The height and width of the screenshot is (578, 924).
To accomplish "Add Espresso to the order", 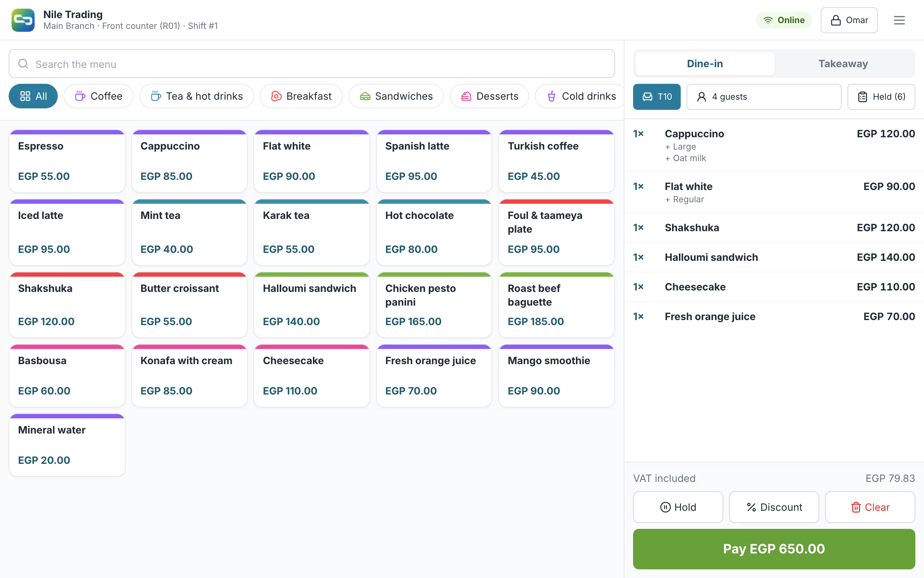I will coord(67,161).
